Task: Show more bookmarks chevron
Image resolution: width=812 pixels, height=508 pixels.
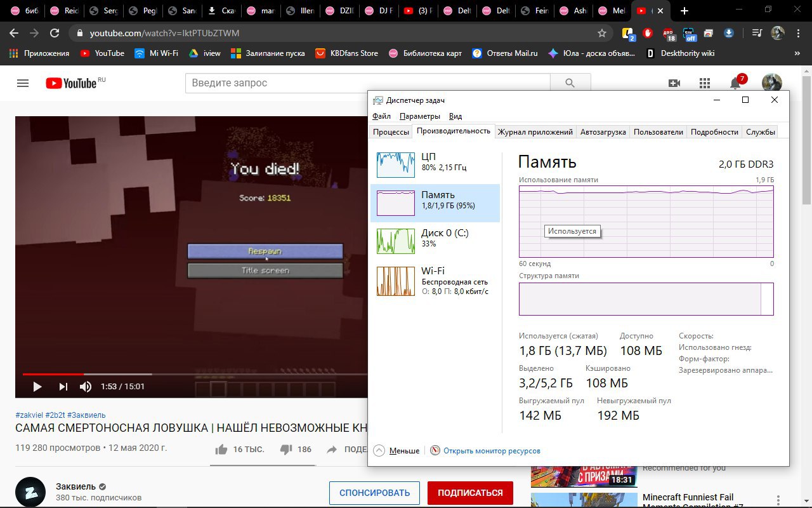Action: coord(797,53)
